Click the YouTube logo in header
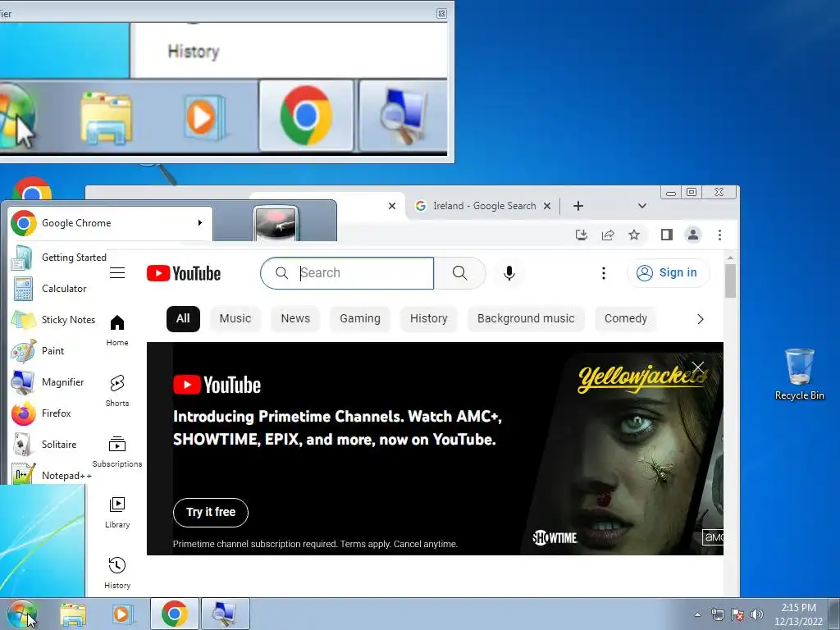This screenshot has height=630, width=840. (184, 273)
